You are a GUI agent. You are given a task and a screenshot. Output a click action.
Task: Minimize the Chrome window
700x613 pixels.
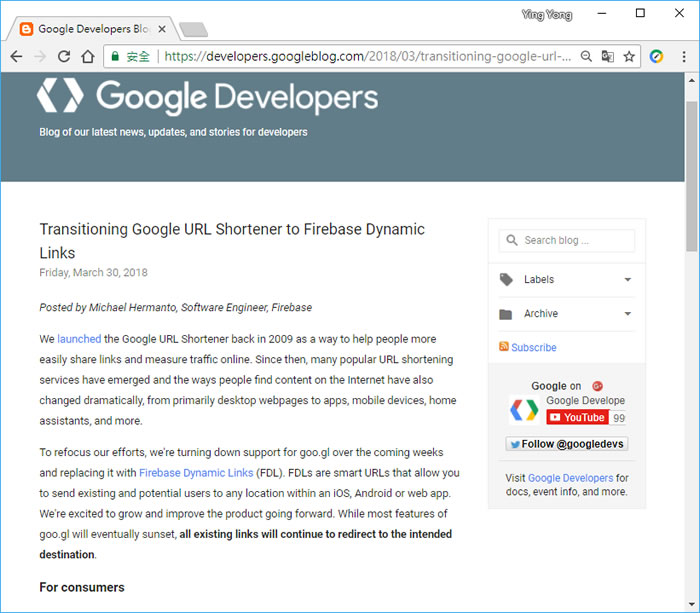602,13
